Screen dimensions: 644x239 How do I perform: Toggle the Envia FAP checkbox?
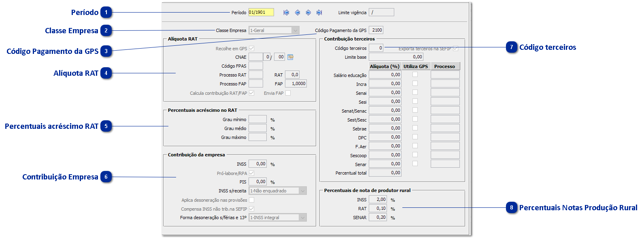point(288,93)
